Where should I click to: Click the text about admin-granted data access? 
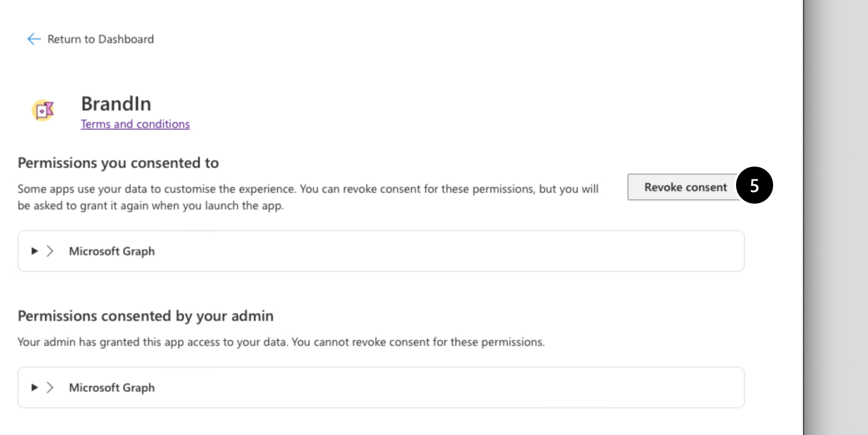point(281,342)
